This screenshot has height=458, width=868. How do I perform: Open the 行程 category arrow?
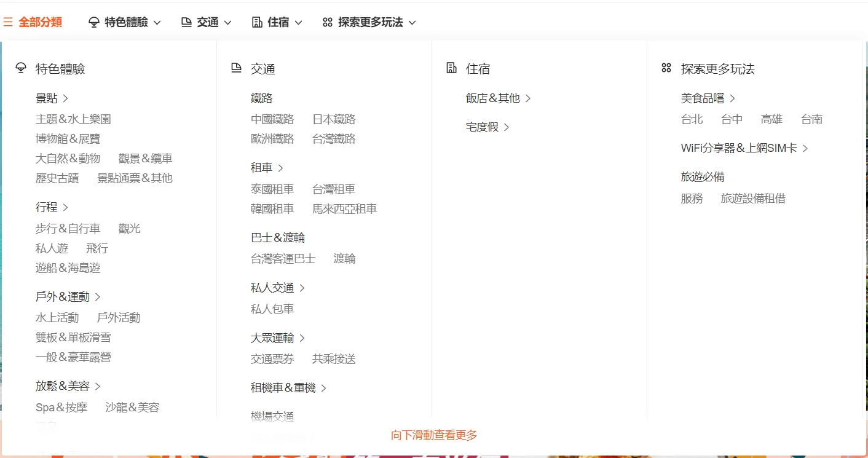point(65,207)
